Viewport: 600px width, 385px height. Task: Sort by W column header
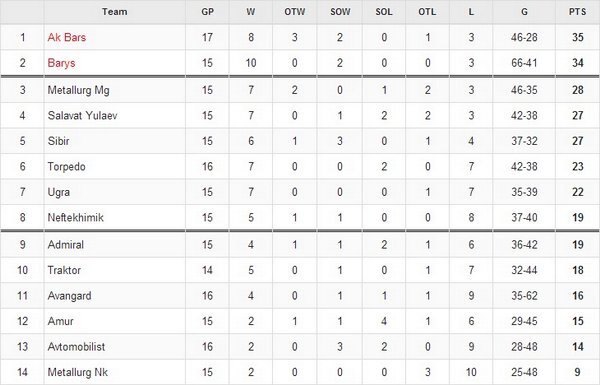coord(251,12)
